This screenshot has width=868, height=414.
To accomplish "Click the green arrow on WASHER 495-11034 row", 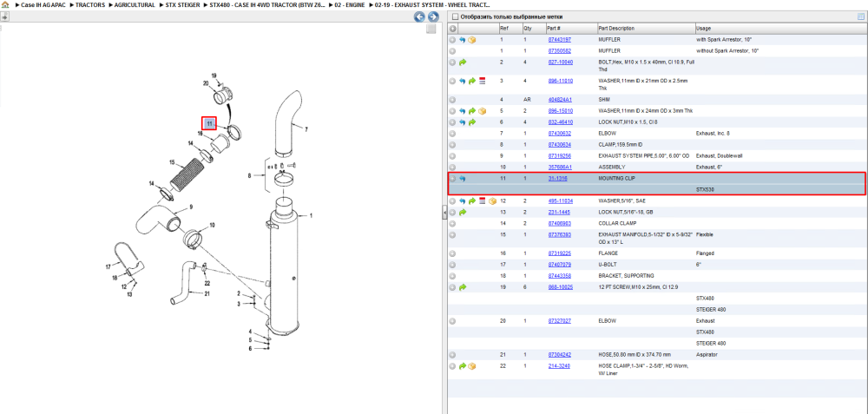I will [472, 200].
